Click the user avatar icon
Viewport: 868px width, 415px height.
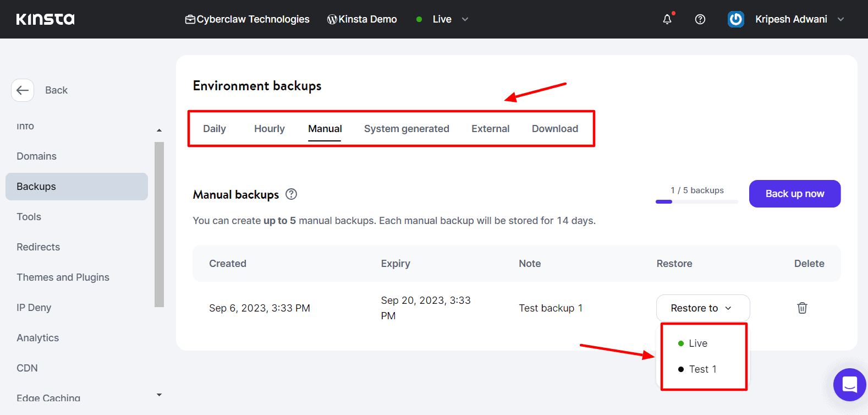pos(735,19)
